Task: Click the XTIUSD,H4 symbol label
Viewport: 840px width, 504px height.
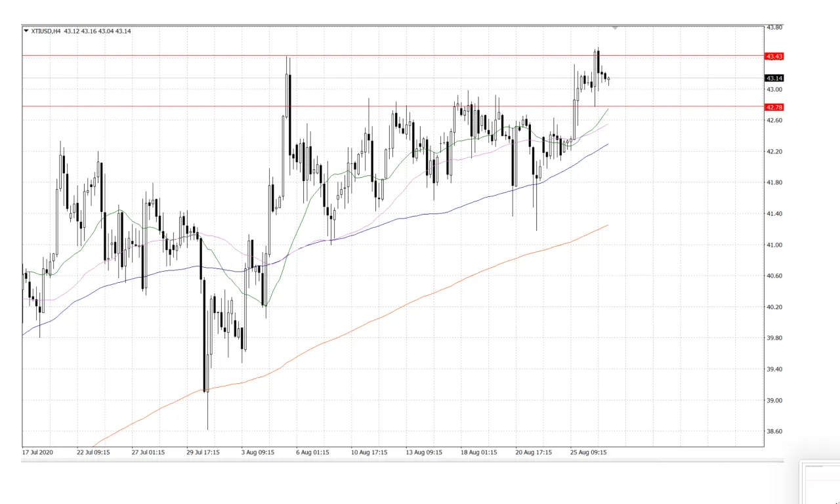Action: point(46,31)
